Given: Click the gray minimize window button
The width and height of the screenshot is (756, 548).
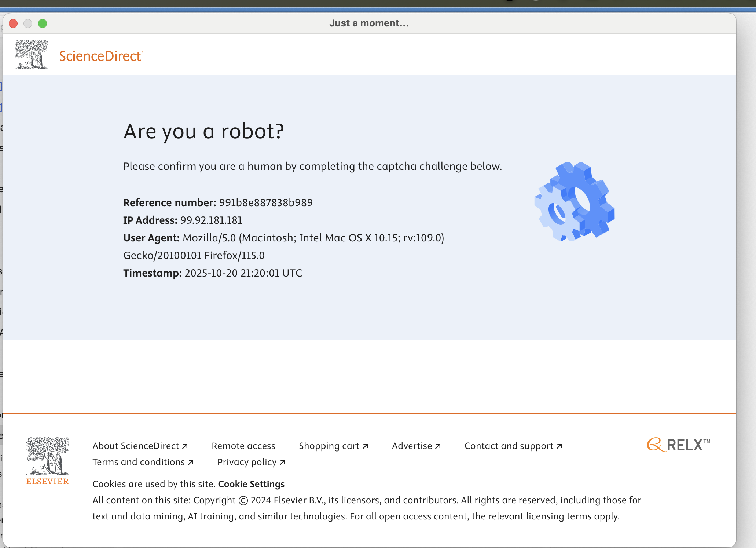Looking at the screenshot, I should (28, 23).
